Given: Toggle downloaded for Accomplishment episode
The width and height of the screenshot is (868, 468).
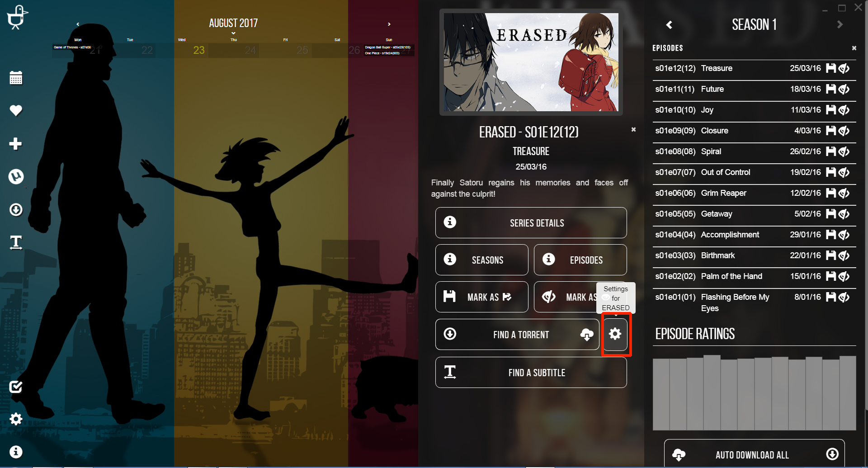Looking at the screenshot, I should (x=831, y=235).
